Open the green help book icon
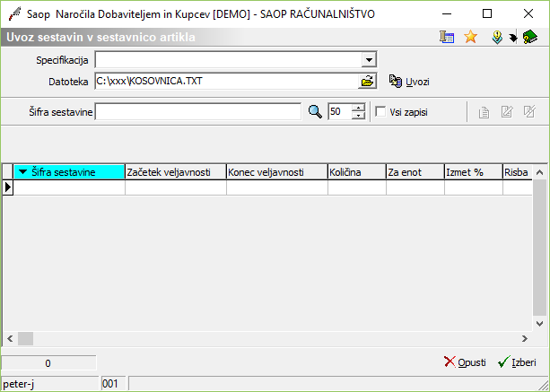550x392 pixels. pos(529,37)
